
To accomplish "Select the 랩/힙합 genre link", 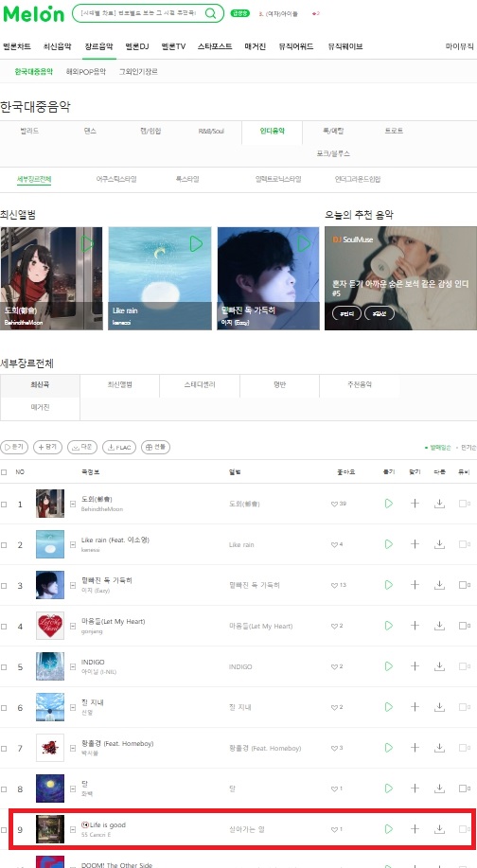I will click(x=150, y=132).
